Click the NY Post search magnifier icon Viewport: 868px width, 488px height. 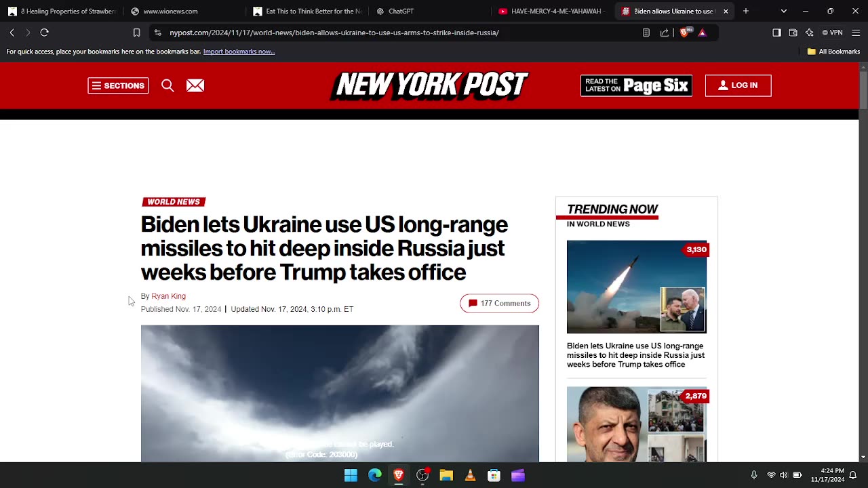tap(167, 85)
